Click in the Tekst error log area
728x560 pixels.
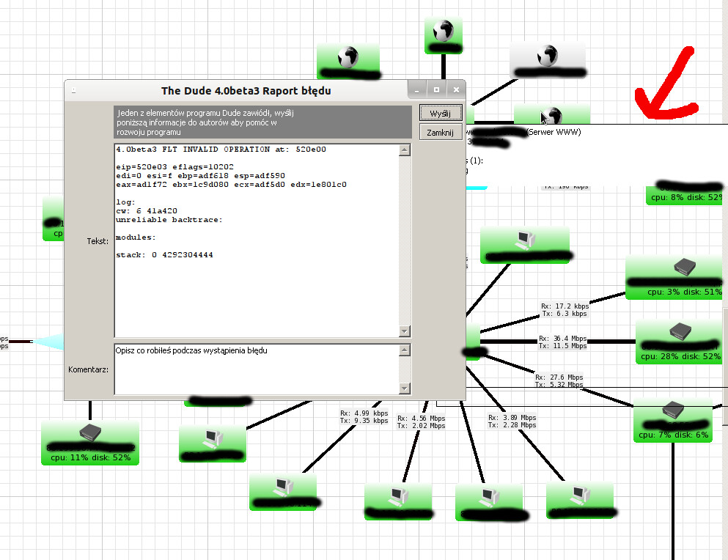tap(257, 240)
